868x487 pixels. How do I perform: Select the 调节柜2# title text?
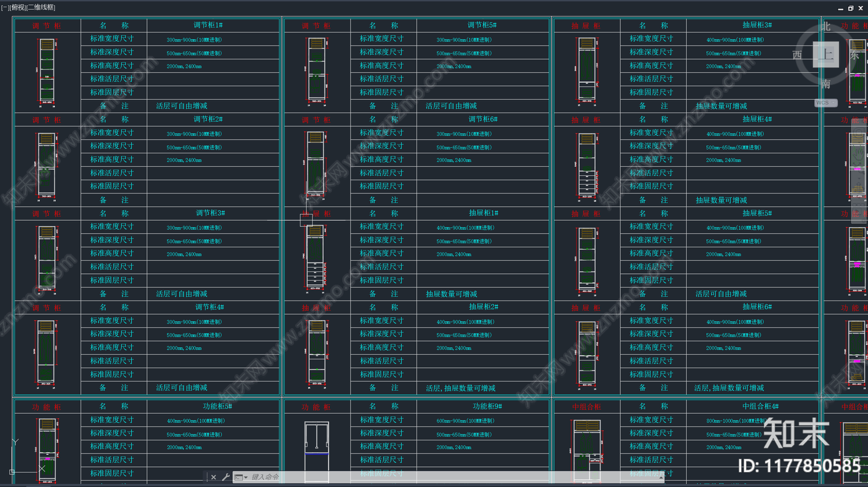(208, 119)
